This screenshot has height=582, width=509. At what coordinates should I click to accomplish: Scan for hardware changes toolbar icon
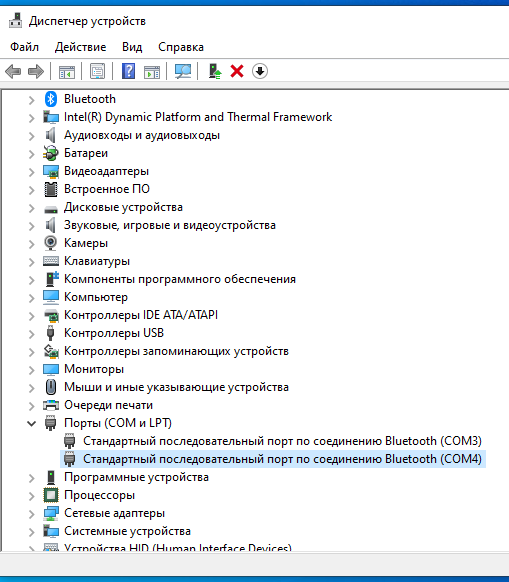(x=183, y=71)
